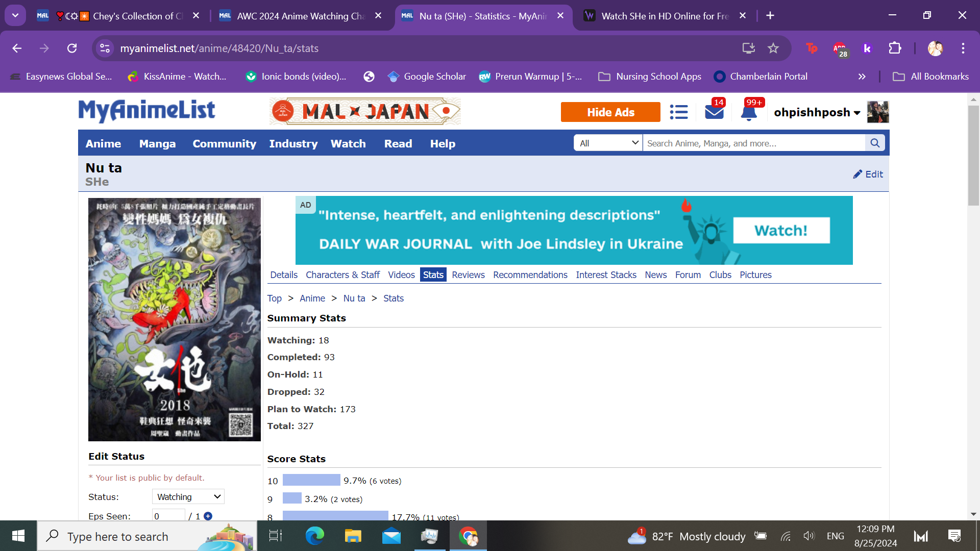Click the Eps Seen input field
This screenshot has height=551, width=980.
(x=168, y=516)
